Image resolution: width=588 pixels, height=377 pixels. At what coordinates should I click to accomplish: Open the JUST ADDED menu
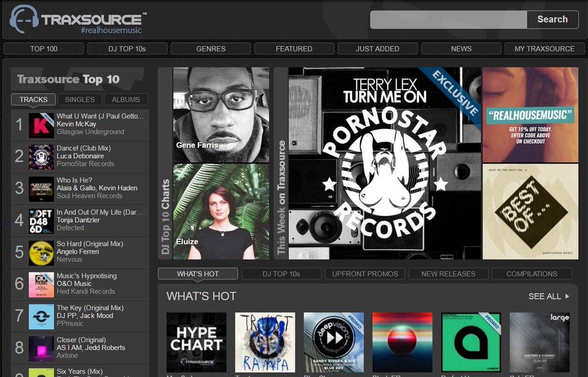coord(377,49)
